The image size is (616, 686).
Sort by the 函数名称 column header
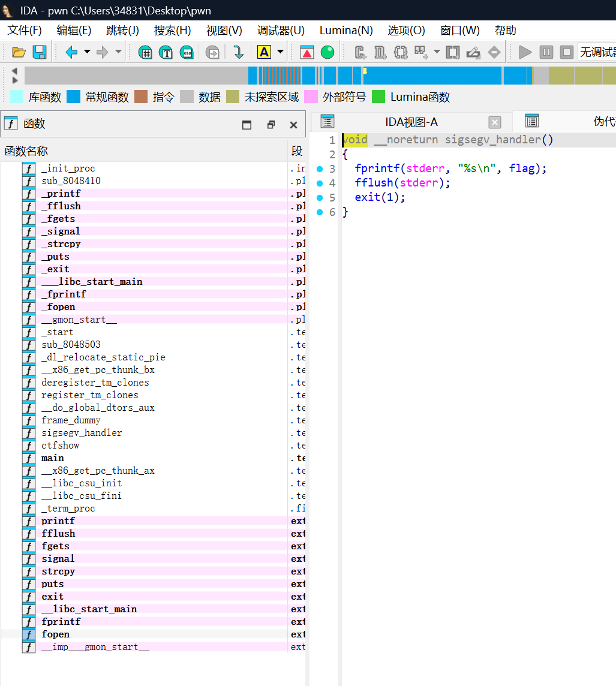pos(143,151)
